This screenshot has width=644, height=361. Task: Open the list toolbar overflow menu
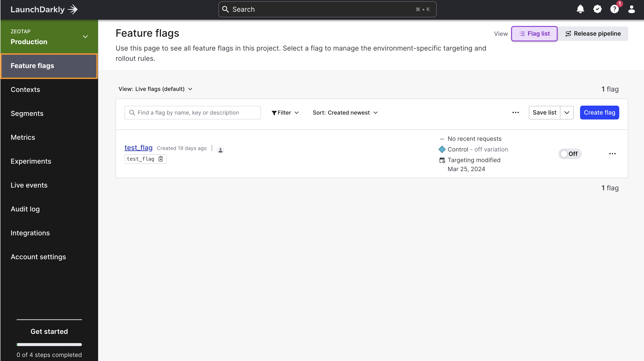[x=515, y=113]
